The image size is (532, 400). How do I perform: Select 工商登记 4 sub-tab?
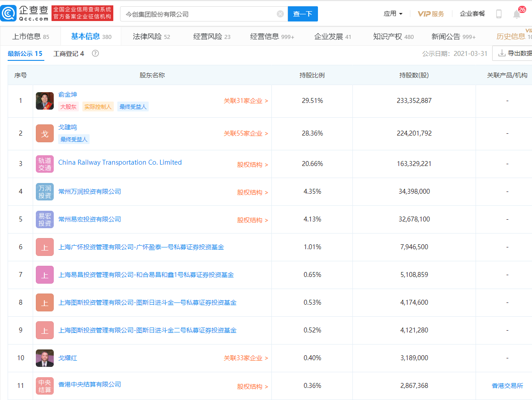(x=69, y=54)
